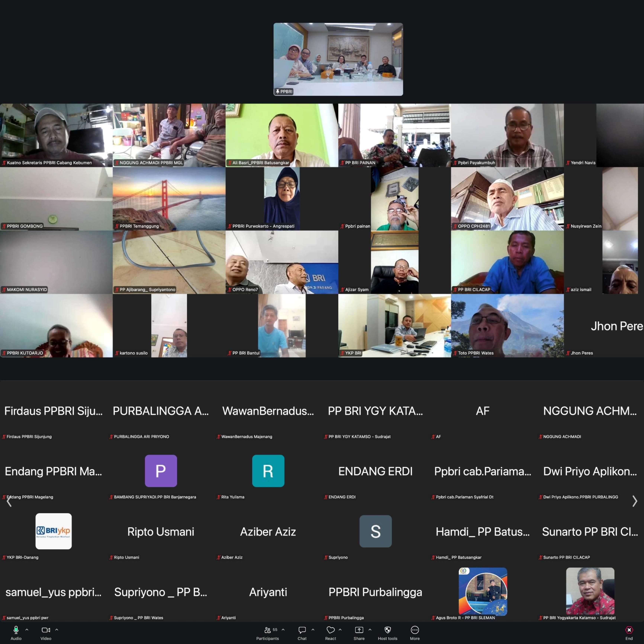Viewport: 644px width, 644px height.
Task: Expand video options caret next to Video
Action: (x=57, y=630)
